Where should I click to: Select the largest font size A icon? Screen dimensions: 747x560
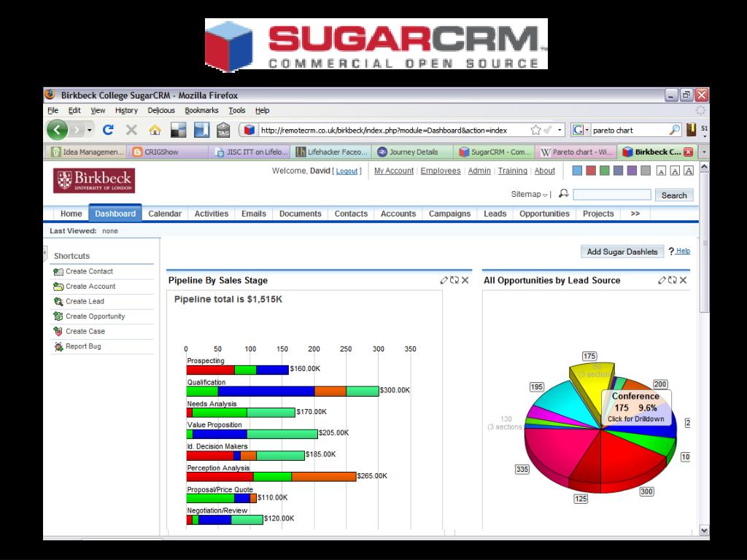[x=689, y=171]
